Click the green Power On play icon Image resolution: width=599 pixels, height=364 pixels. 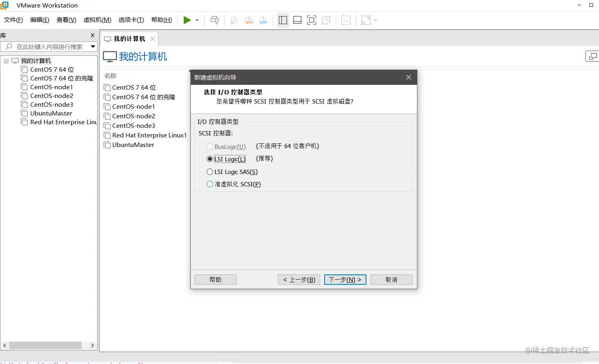pos(187,20)
